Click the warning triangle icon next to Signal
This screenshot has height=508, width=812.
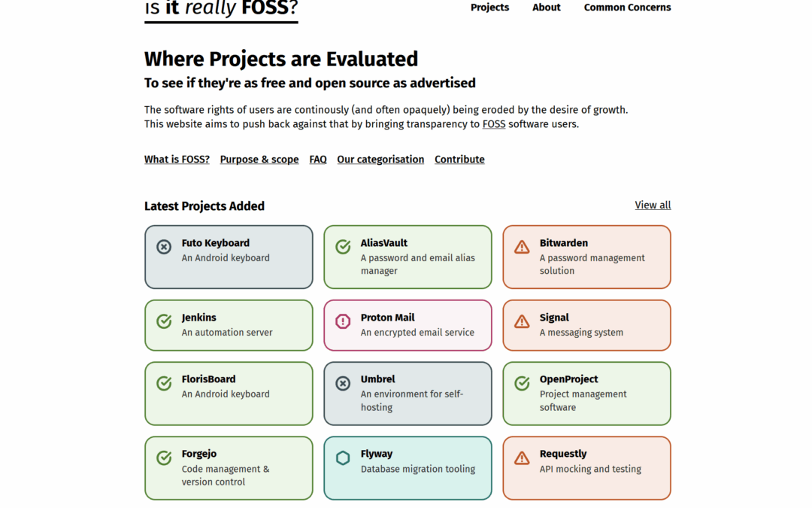point(522,321)
